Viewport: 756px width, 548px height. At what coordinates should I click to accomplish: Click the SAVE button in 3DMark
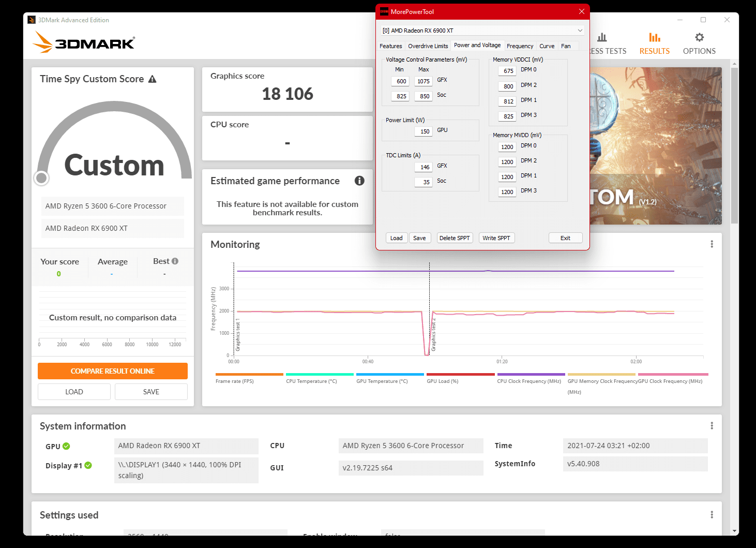[x=151, y=392]
